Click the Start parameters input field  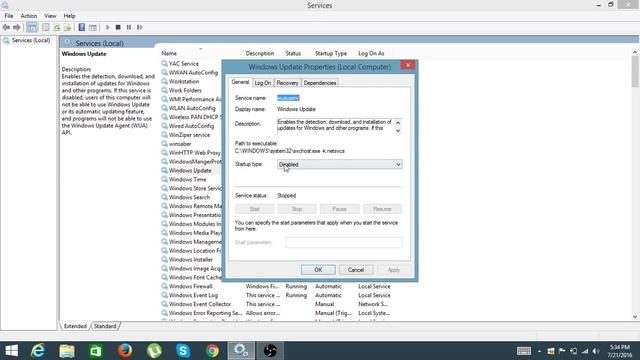344,242
